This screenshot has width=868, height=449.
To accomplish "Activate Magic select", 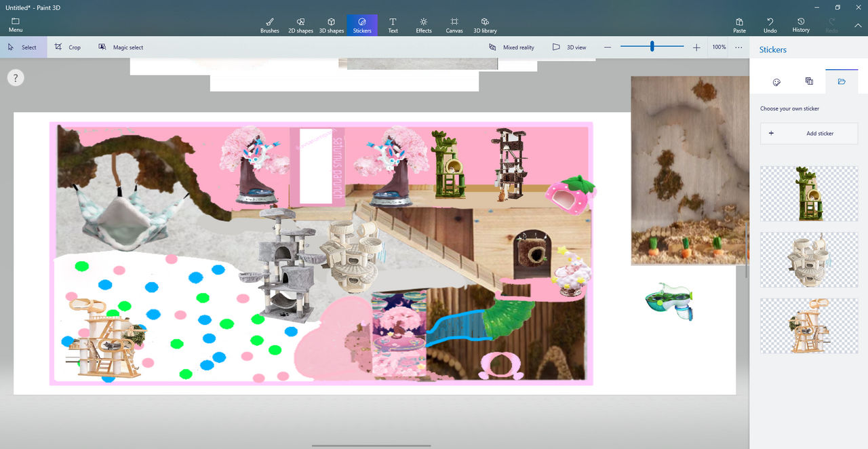I will (121, 47).
